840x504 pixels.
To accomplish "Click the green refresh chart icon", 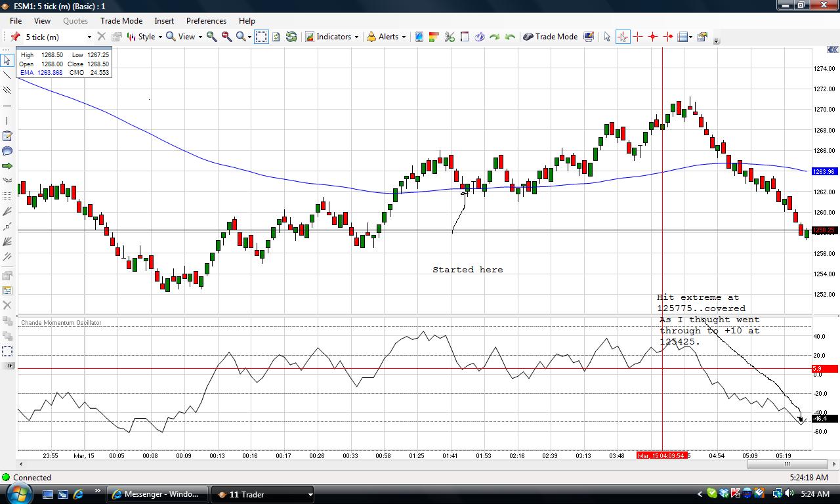I will tap(291, 37).
